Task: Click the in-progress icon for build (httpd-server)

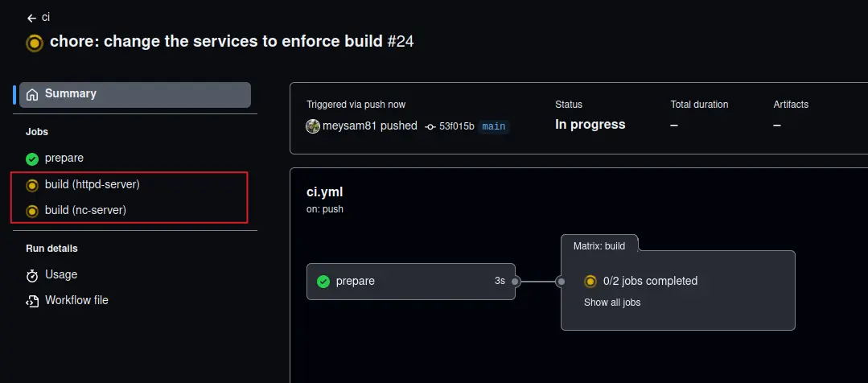Action: [32, 185]
